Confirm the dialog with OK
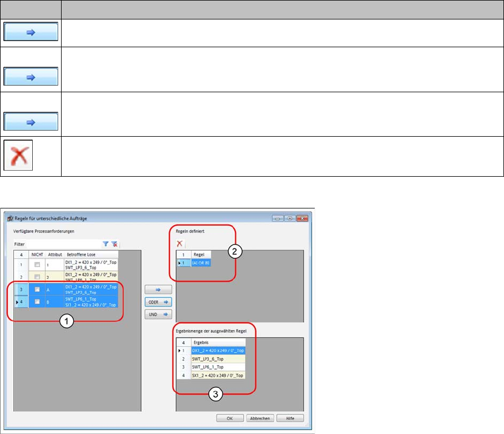Viewport: 504px width, 434px height. pos(230,418)
